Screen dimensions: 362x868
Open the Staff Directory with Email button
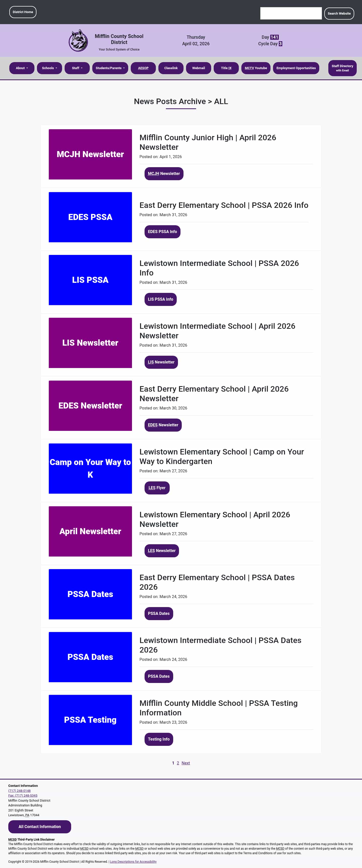tap(342, 68)
